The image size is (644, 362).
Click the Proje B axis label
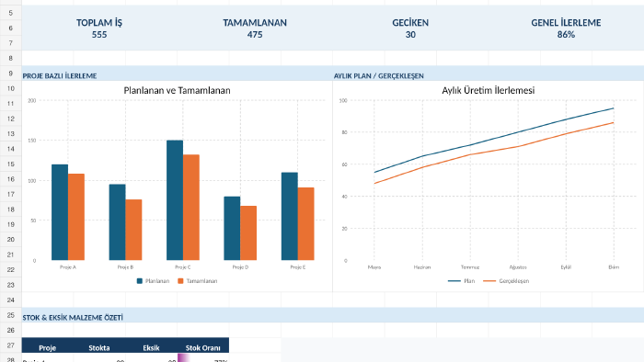coord(126,267)
